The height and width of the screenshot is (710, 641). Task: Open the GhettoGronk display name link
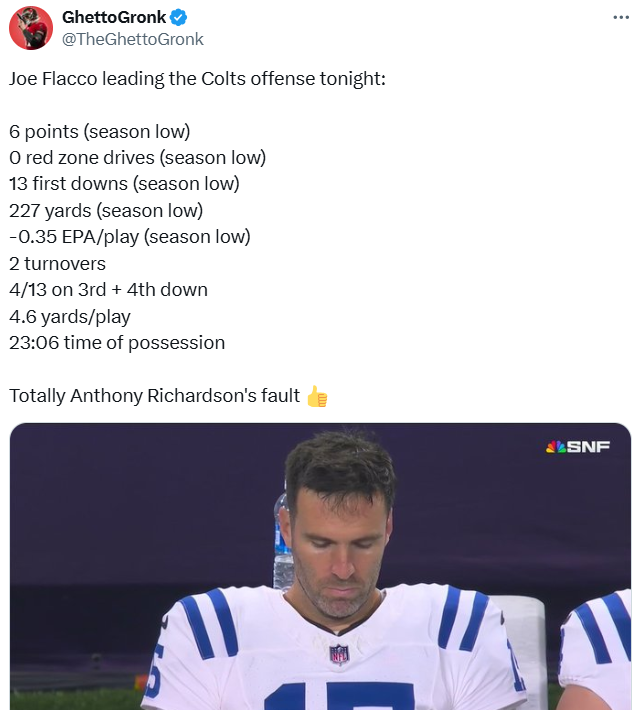coord(114,17)
